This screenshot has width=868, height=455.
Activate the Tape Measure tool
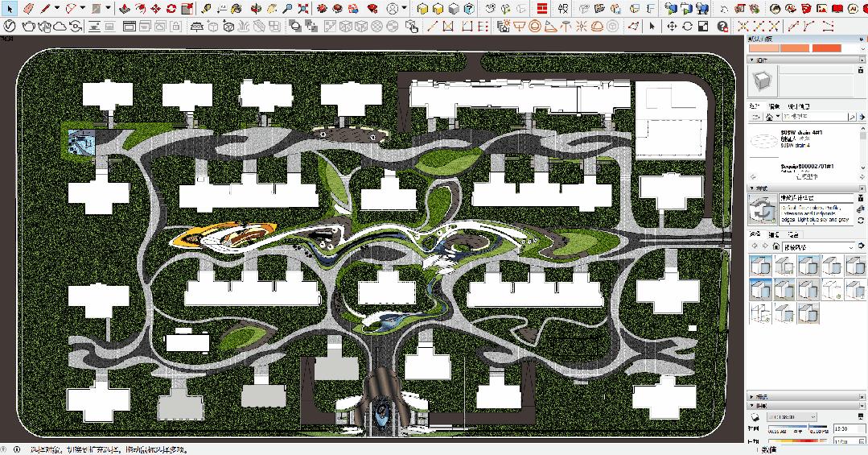[x=206, y=8]
